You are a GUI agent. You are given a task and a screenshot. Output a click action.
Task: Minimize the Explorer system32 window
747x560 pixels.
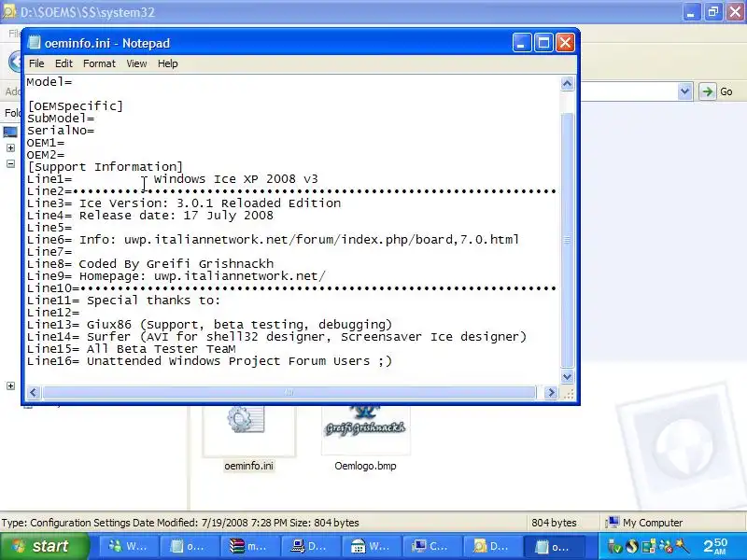pyautogui.click(x=691, y=12)
